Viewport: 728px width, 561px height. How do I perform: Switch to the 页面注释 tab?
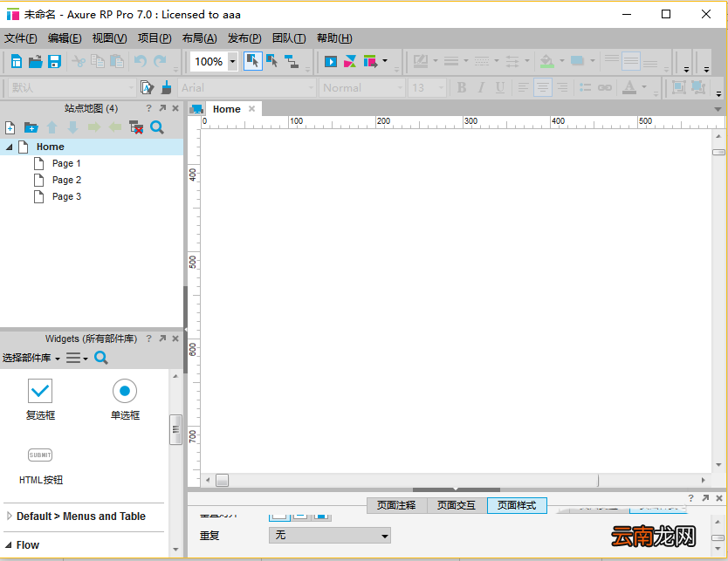tap(396, 505)
